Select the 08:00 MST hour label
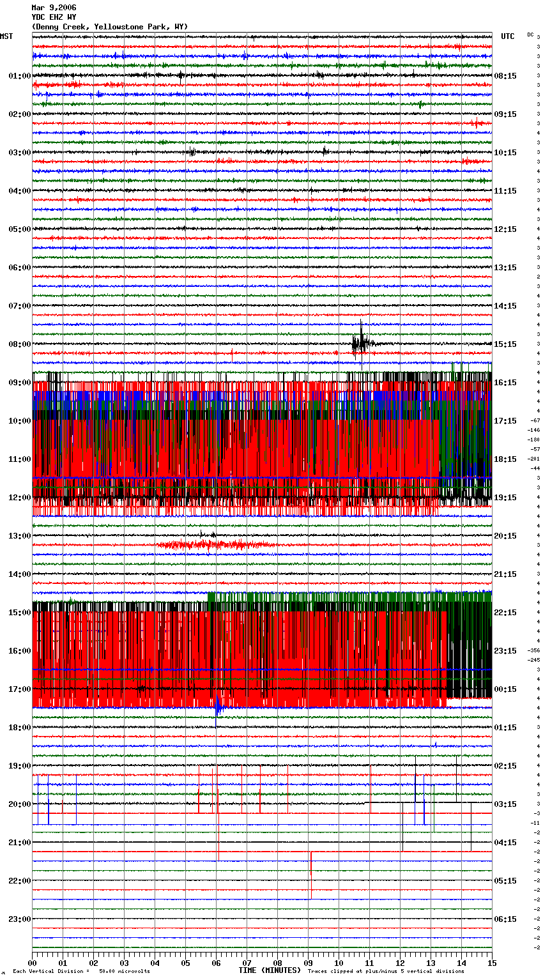The image size is (543, 980). pyautogui.click(x=20, y=344)
